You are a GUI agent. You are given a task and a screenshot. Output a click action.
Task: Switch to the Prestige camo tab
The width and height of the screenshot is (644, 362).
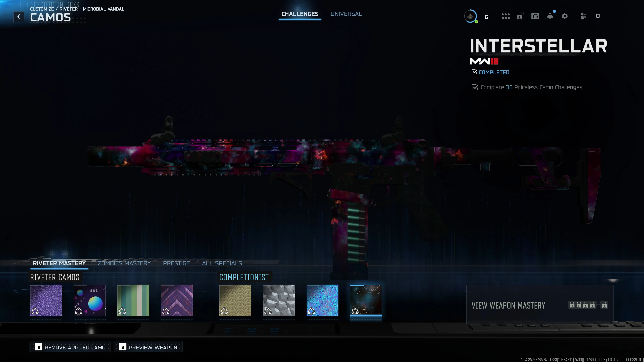pos(176,263)
